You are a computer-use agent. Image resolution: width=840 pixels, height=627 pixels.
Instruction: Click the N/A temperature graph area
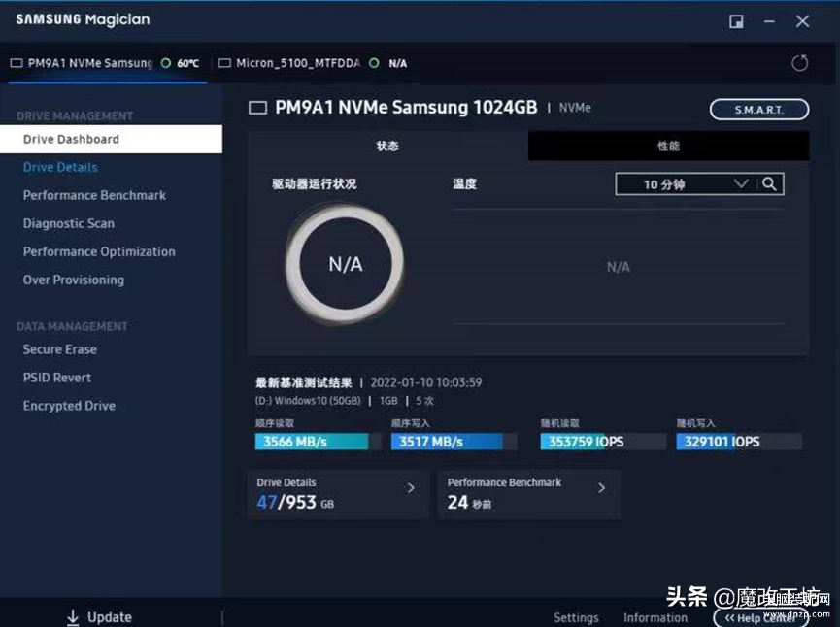click(619, 267)
